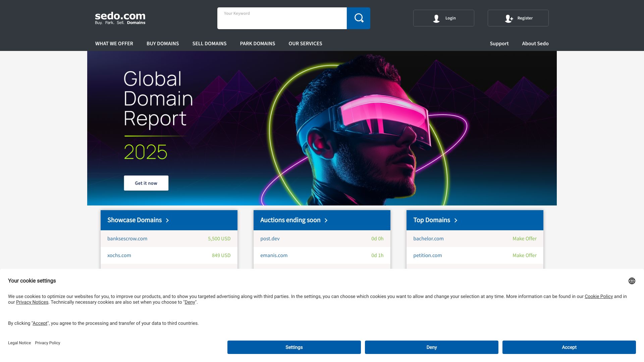Viewport: 644px width, 362px height.
Task: Go to the Support page
Action: tap(499, 44)
